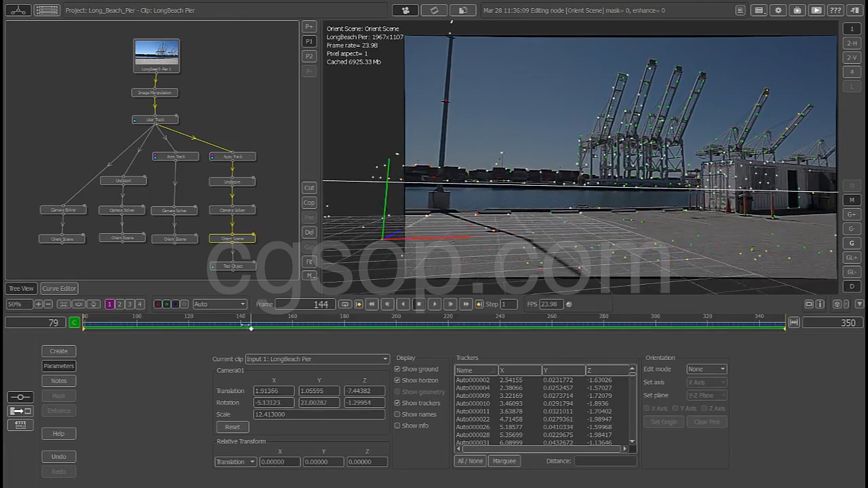Viewport: 868px width, 488px height.
Task: Click the stop playback button
Action: tap(418, 304)
